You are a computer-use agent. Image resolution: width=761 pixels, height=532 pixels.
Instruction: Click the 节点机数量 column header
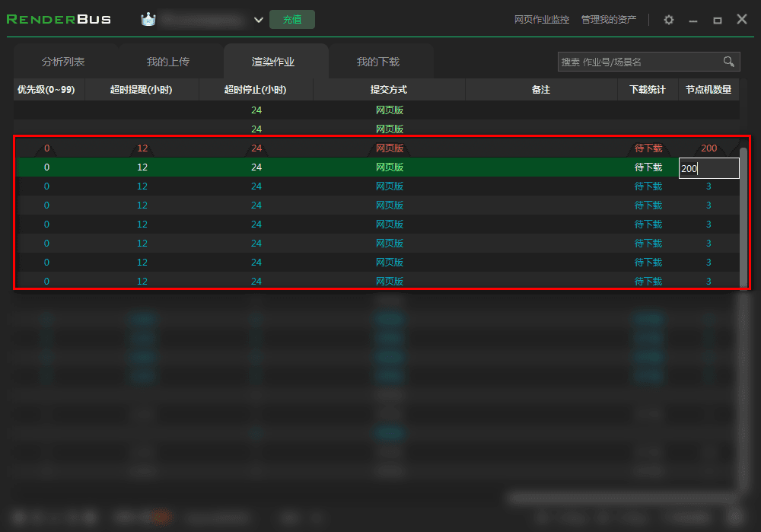click(x=708, y=90)
